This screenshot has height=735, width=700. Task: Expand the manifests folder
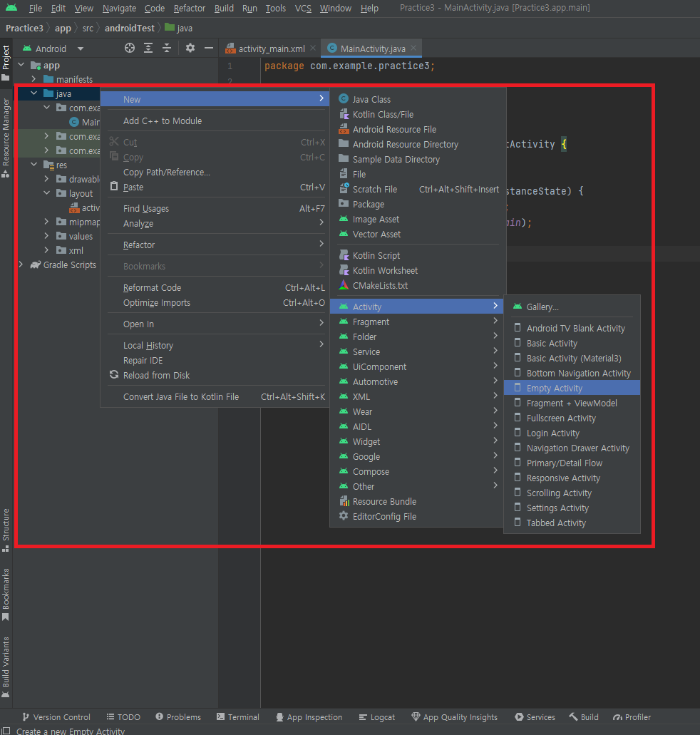tap(34, 79)
